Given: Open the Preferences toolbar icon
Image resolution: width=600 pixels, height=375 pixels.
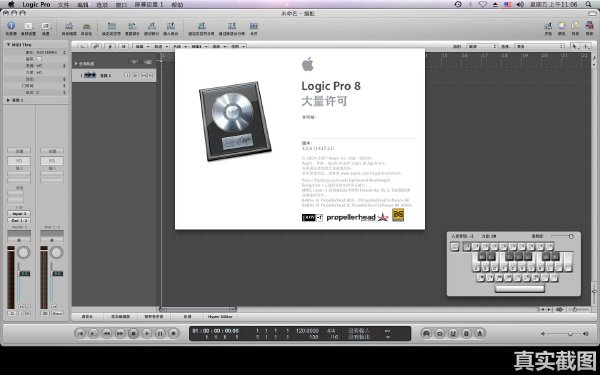Looking at the screenshot, I should (28, 26).
